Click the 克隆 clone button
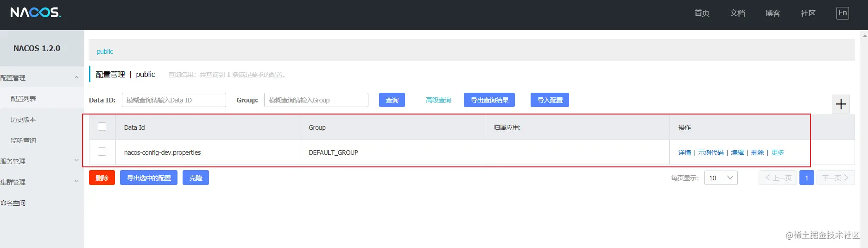 pyautogui.click(x=196, y=178)
